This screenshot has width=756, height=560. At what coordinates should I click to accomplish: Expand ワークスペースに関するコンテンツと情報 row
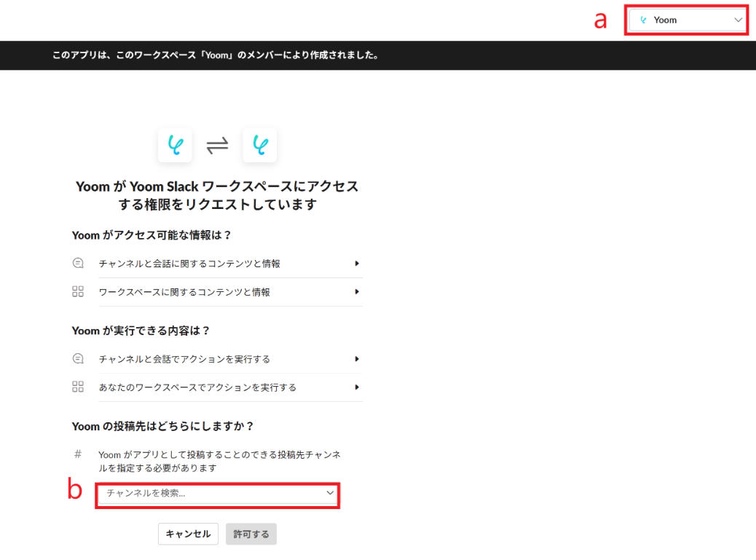point(230,292)
